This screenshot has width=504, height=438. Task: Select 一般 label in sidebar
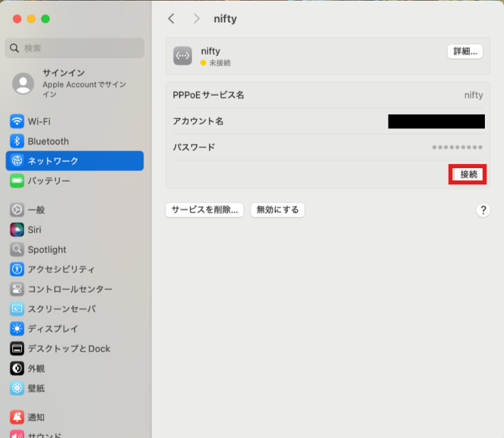coord(36,210)
